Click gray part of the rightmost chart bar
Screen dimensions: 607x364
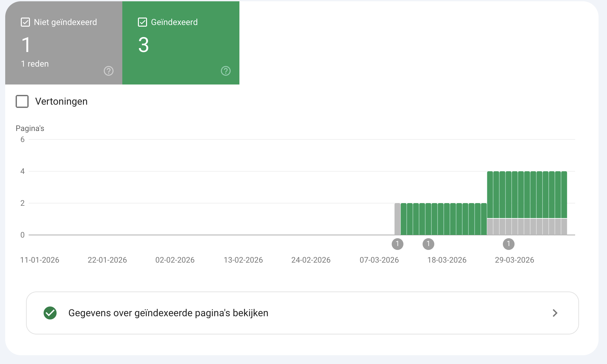point(564,227)
